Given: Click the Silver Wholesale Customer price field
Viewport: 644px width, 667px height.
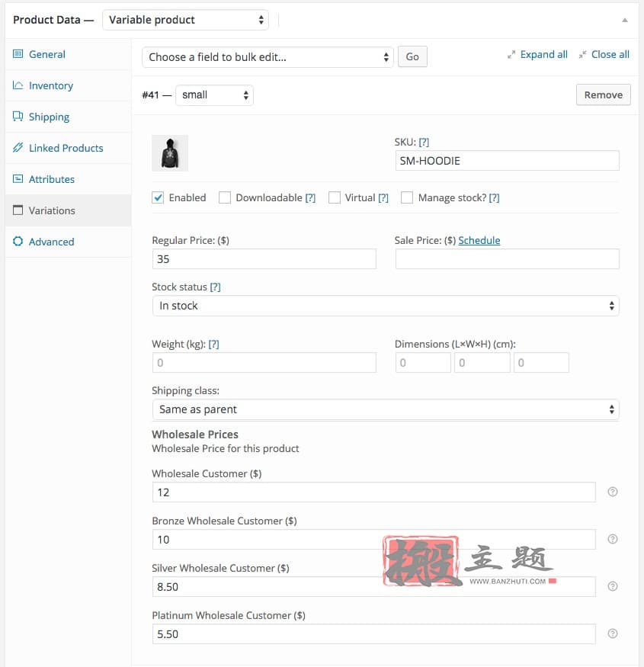Looking at the screenshot, I should 374,587.
